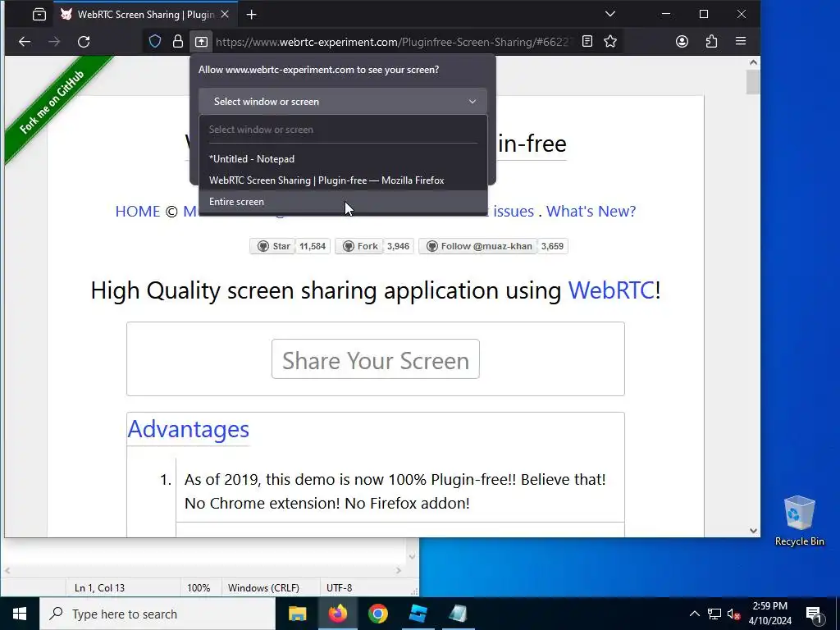The width and height of the screenshot is (840, 630).
Task: Expand the Select window or screen dropdown
Action: pos(343,101)
